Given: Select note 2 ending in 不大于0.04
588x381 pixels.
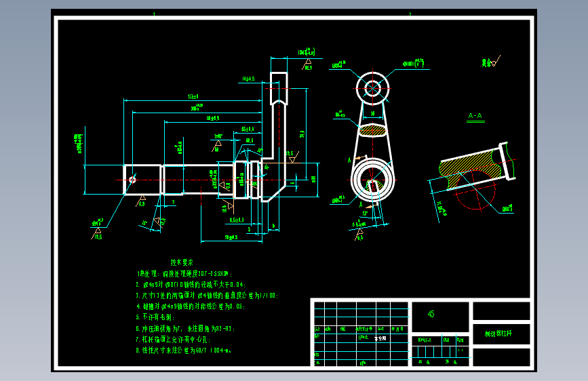Looking at the screenshot, I should (x=191, y=285).
